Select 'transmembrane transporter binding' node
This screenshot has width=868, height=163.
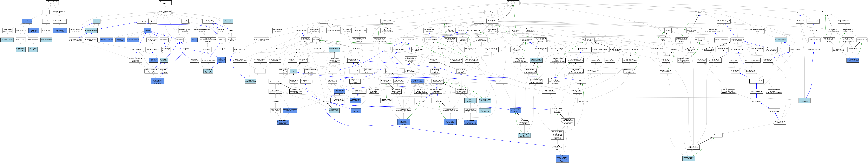click(34, 30)
